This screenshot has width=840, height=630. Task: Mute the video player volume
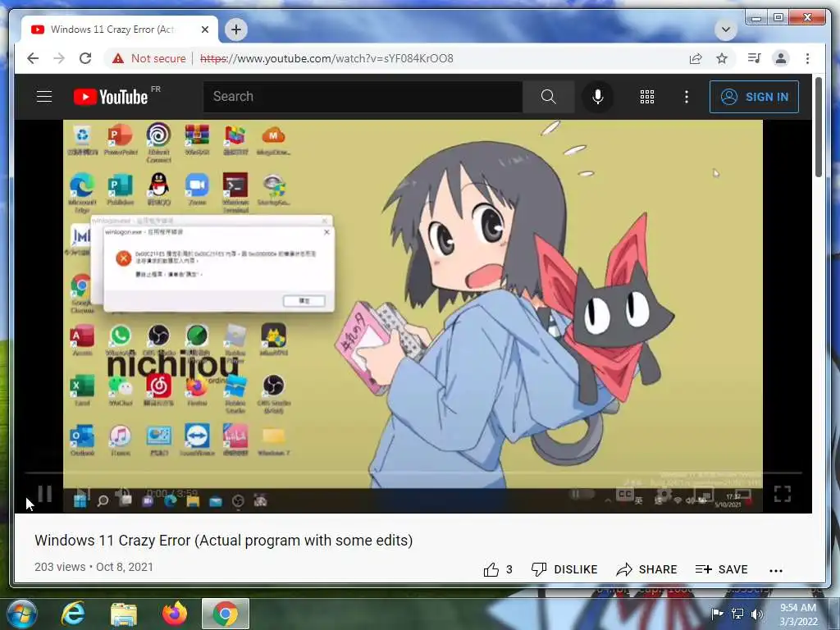click(x=123, y=493)
